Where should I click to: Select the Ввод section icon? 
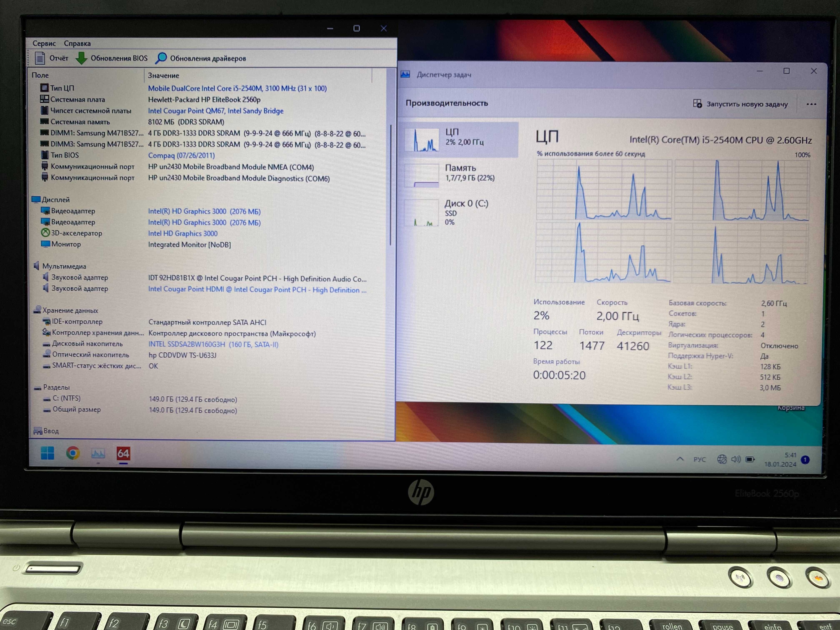(x=37, y=431)
